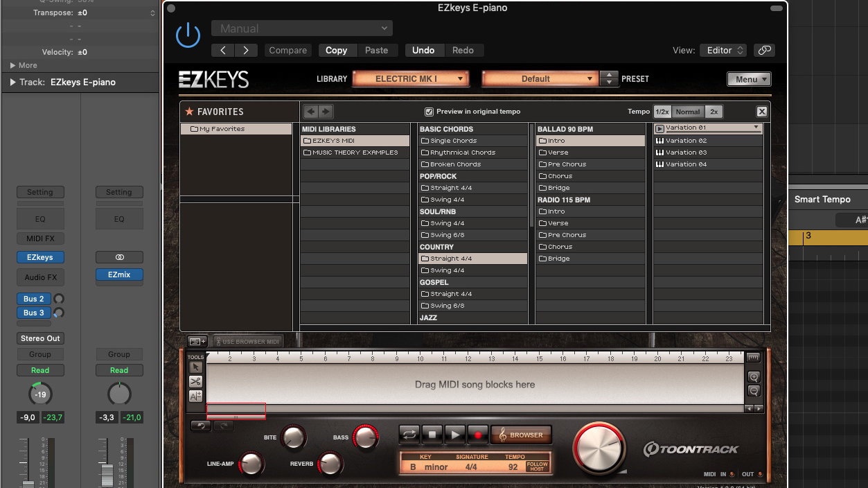
Task: Click the zoom in magnifier icon
Action: pyautogui.click(x=754, y=376)
